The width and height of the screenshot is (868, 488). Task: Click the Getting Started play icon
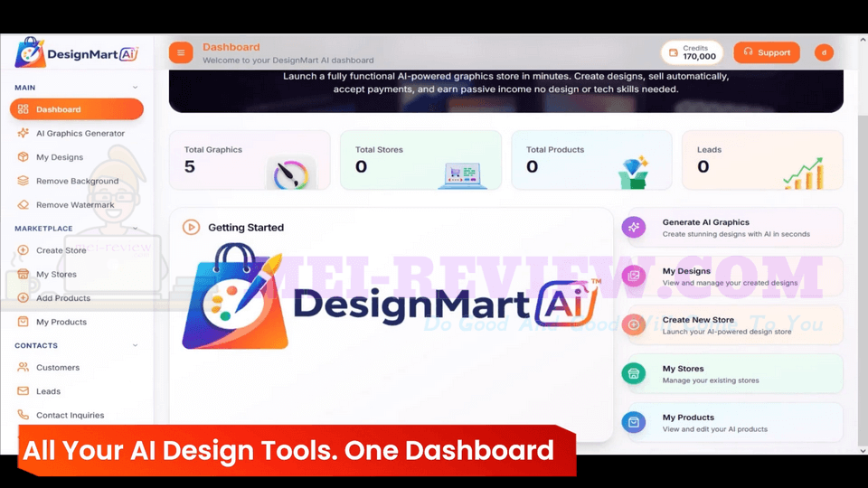coord(191,227)
